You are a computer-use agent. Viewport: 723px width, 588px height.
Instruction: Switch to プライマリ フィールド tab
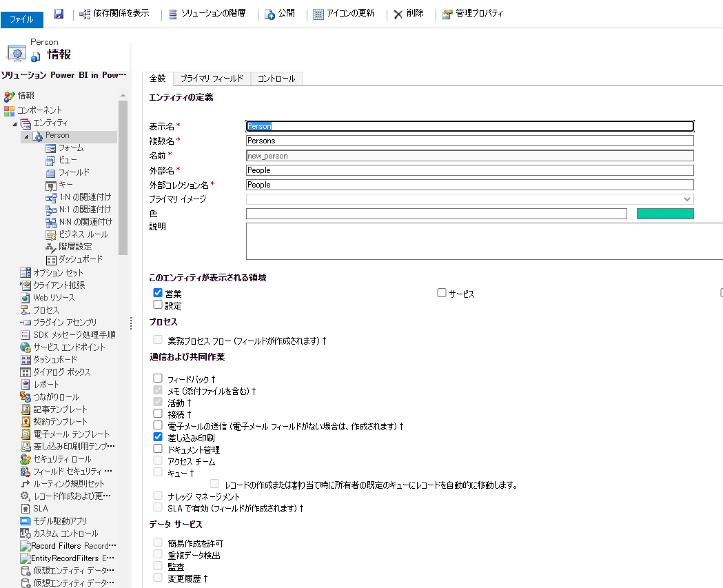click(x=212, y=79)
